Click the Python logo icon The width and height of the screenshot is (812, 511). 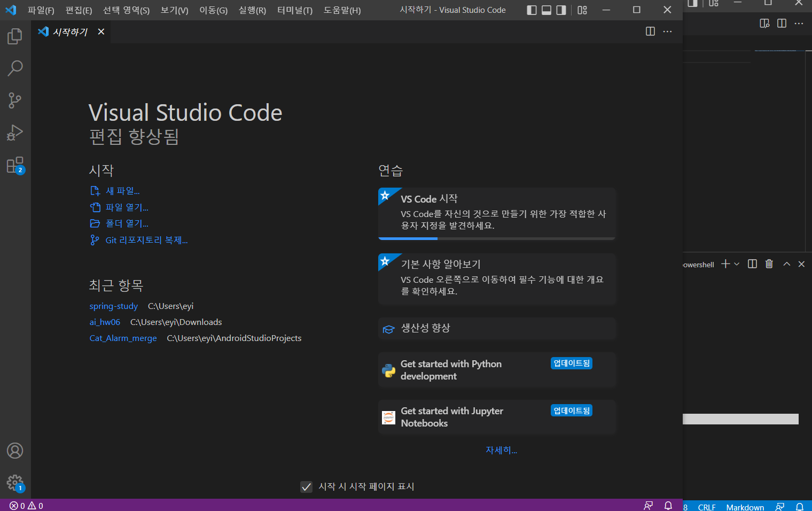(389, 370)
